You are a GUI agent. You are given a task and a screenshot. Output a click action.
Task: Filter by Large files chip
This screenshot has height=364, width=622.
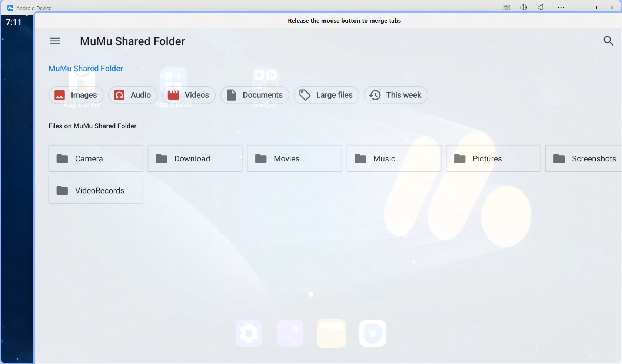(x=326, y=95)
